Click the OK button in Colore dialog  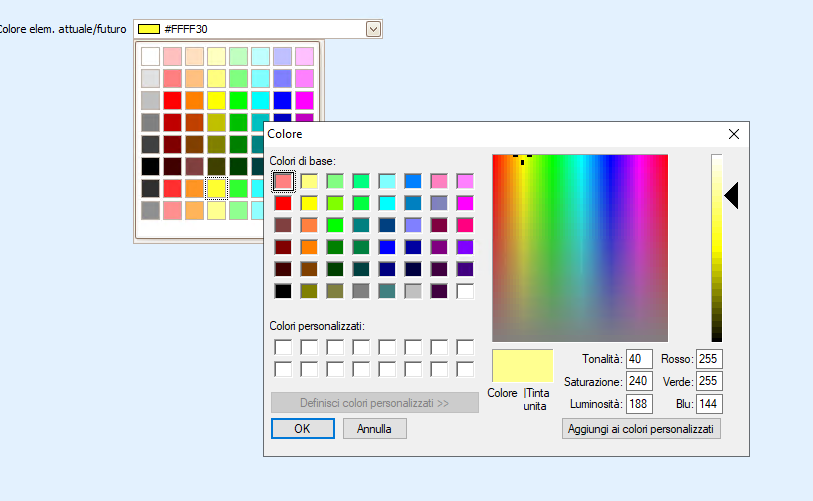pyautogui.click(x=302, y=429)
